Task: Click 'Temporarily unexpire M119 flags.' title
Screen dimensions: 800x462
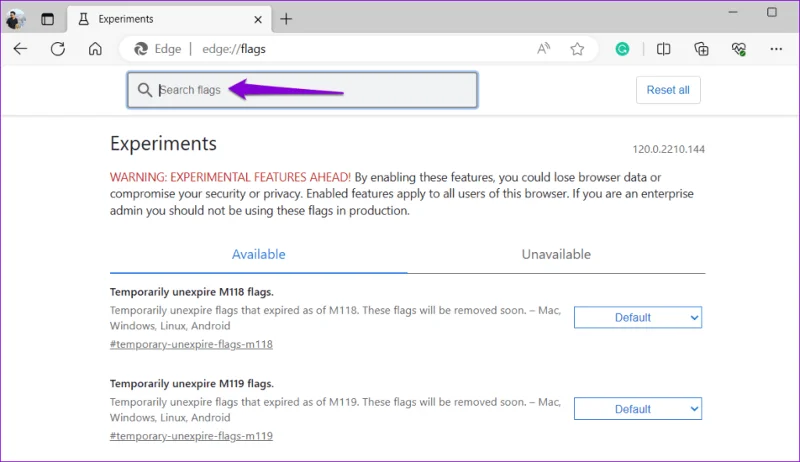Action: point(191,383)
